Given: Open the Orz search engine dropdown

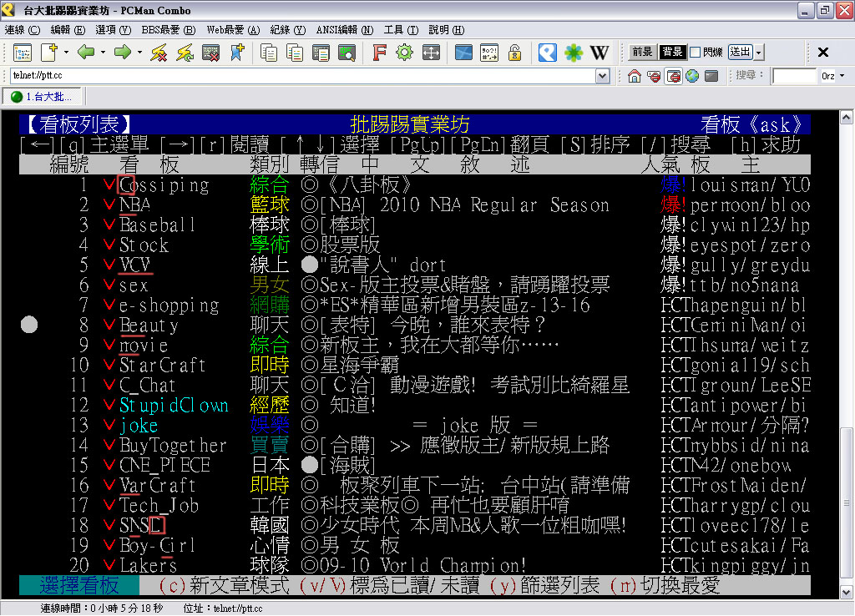Looking at the screenshot, I should point(842,76).
